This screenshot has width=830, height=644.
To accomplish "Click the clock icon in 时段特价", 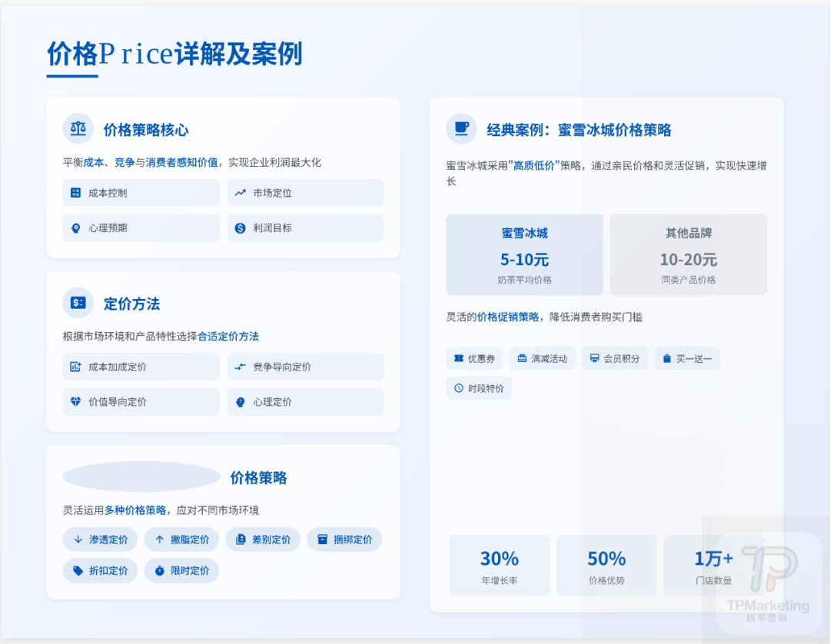I will [x=458, y=388].
